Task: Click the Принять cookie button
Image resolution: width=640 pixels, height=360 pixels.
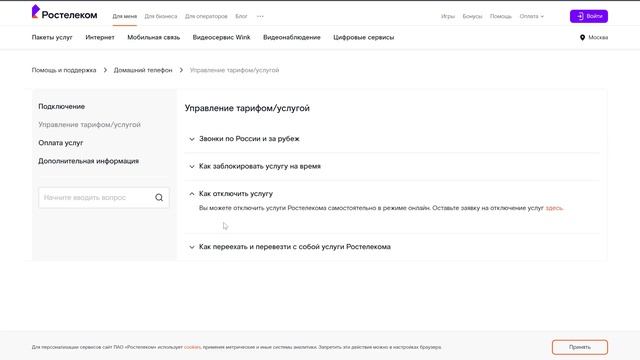Action: point(580,347)
